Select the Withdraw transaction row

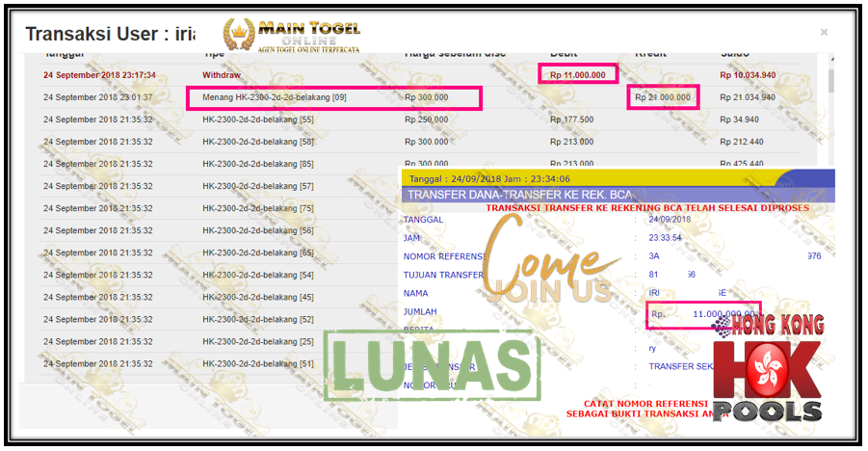tap(222, 74)
